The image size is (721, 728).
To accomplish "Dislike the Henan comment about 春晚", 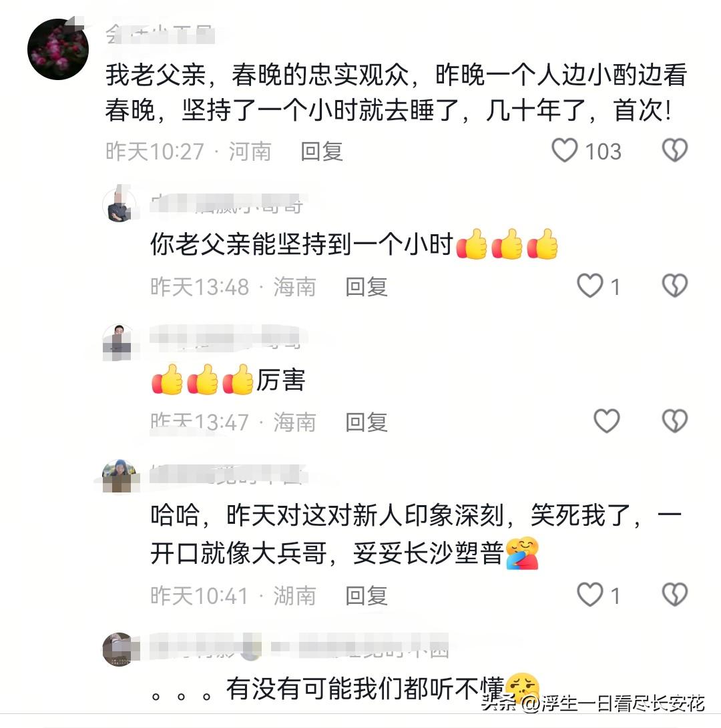I will [674, 150].
